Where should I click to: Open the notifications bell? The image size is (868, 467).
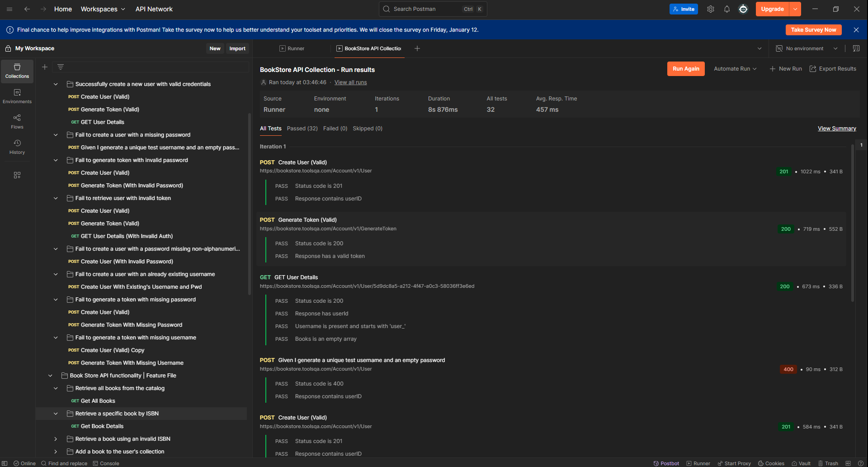727,9
